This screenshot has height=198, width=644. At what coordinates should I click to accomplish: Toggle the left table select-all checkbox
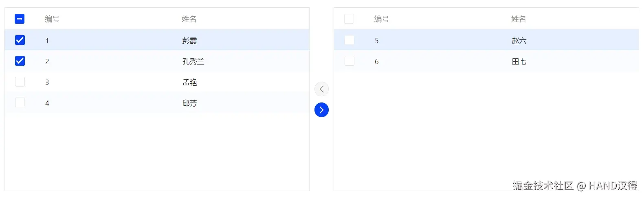pyautogui.click(x=20, y=19)
